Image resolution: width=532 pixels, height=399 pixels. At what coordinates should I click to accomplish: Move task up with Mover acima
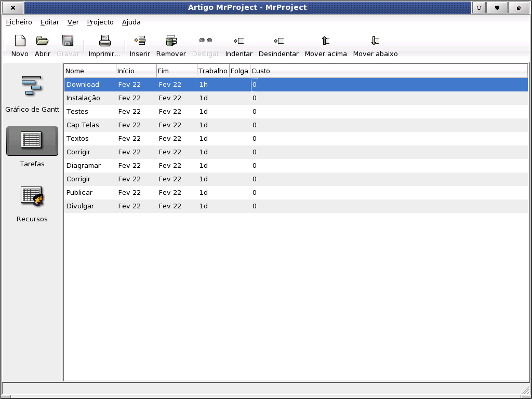tap(326, 46)
